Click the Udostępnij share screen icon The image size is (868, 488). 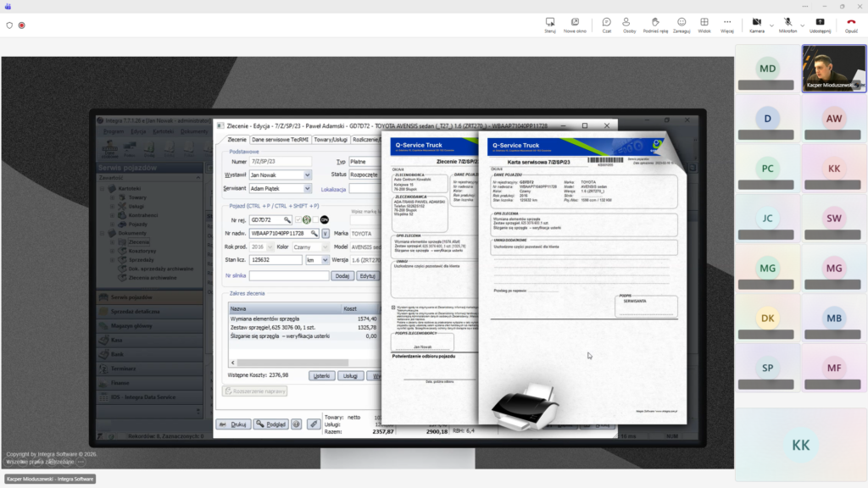820,23
